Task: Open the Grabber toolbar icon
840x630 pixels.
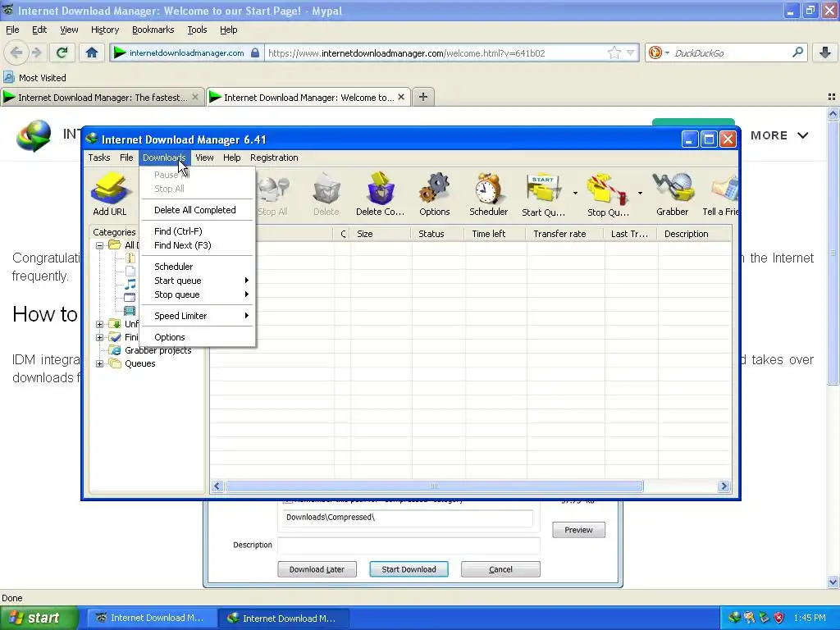Action: click(673, 194)
